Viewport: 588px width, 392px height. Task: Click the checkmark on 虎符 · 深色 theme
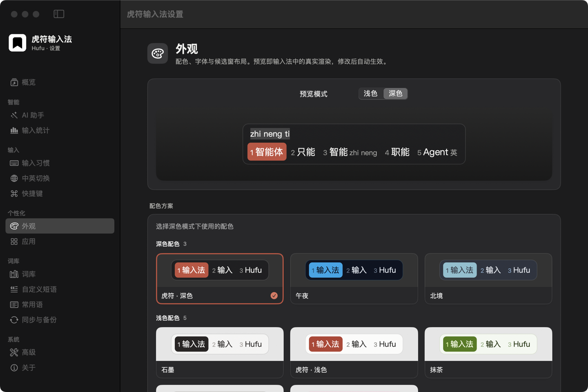pos(274,296)
